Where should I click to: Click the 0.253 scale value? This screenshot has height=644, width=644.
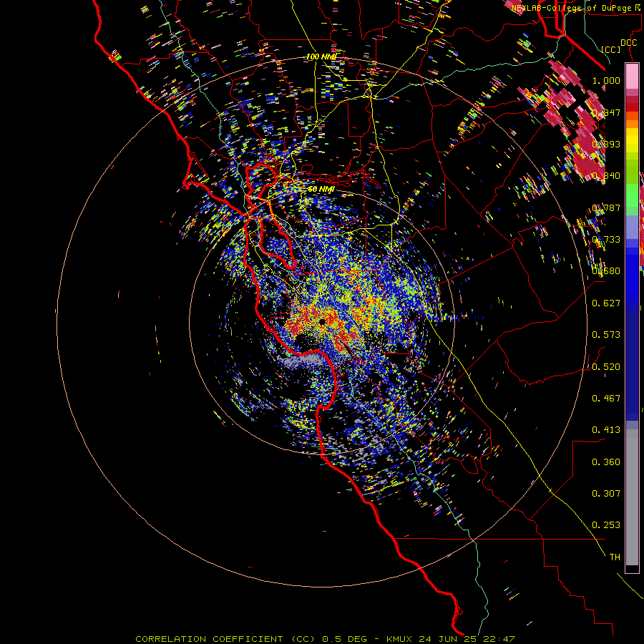606,525
